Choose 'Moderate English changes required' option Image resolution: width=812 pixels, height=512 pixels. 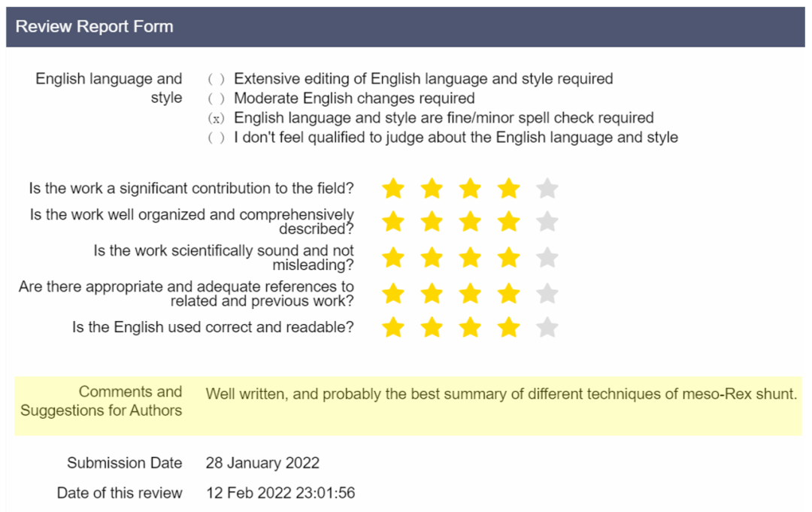pos(216,98)
